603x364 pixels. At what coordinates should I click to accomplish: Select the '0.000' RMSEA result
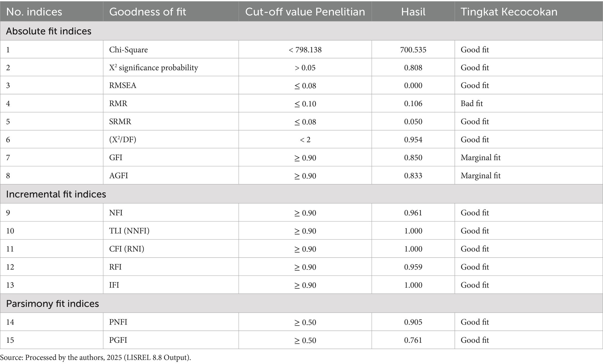click(413, 85)
